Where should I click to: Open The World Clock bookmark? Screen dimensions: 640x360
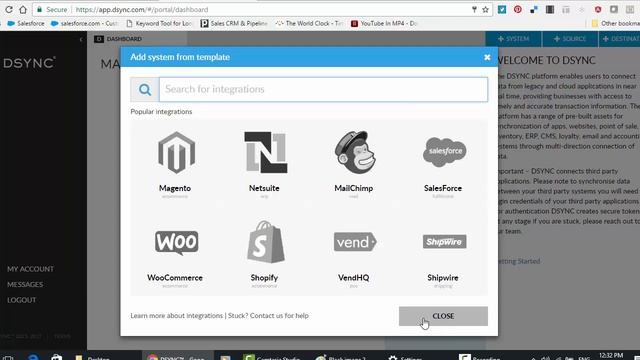[309, 24]
